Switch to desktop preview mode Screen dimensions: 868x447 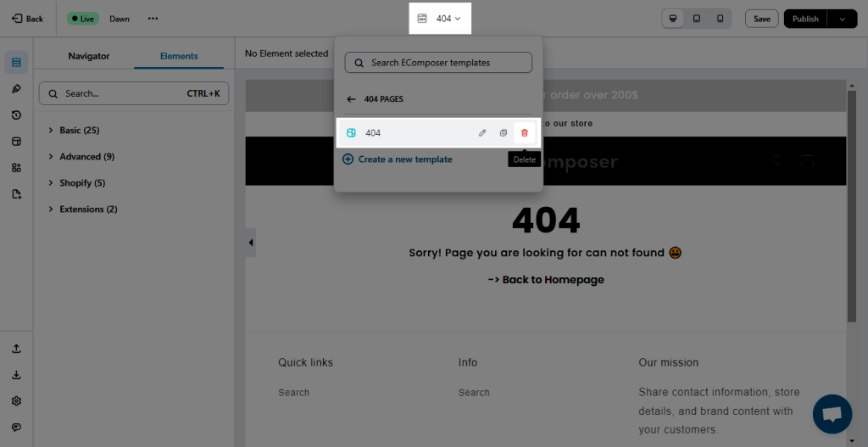(673, 19)
